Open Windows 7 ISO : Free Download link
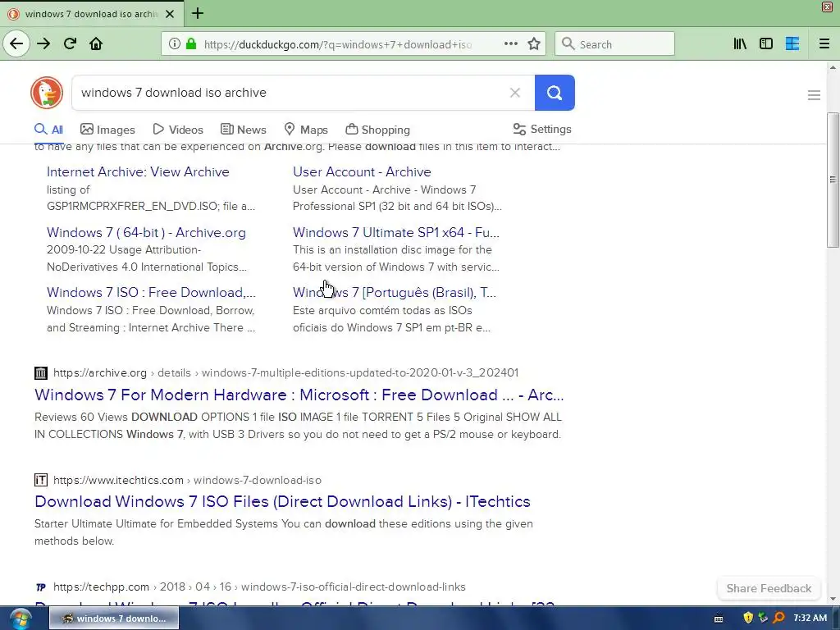 point(151,293)
